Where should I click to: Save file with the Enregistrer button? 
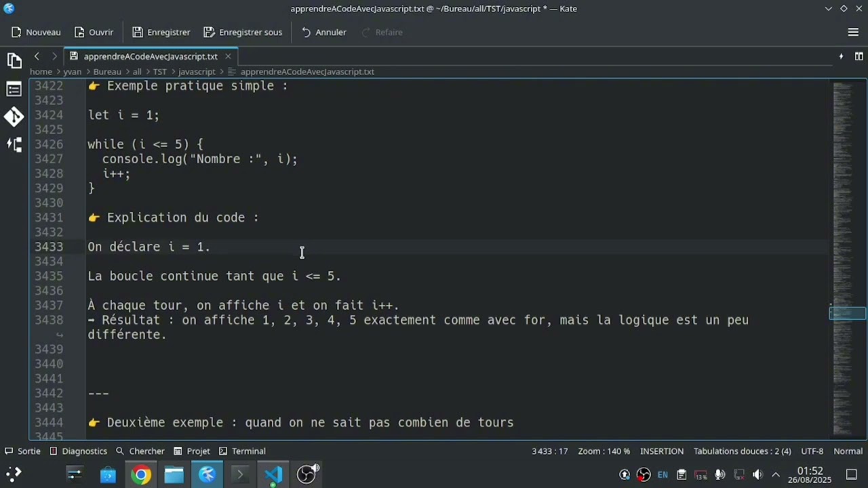tap(161, 32)
